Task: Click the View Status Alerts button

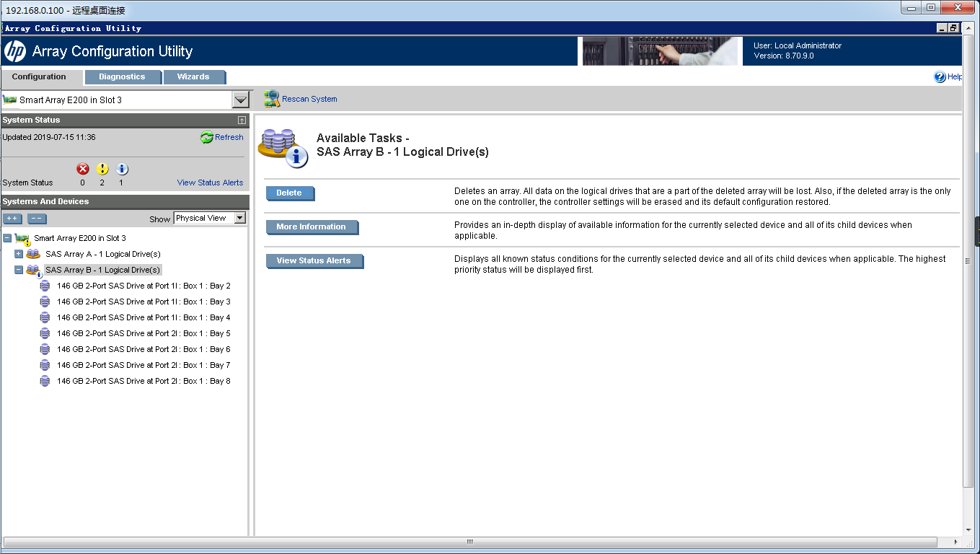Action: (x=314, y=261)
